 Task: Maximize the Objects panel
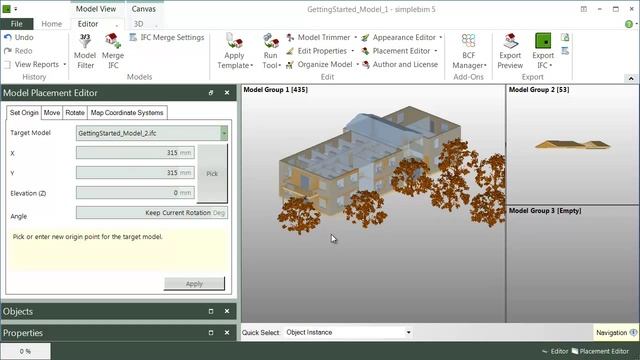(211, 311)
